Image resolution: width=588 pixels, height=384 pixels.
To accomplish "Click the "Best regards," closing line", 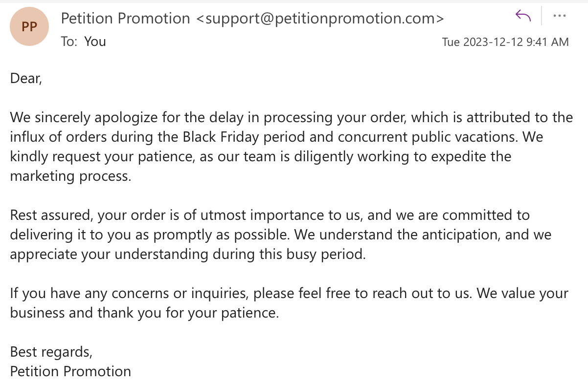I will tap(51, 352).
